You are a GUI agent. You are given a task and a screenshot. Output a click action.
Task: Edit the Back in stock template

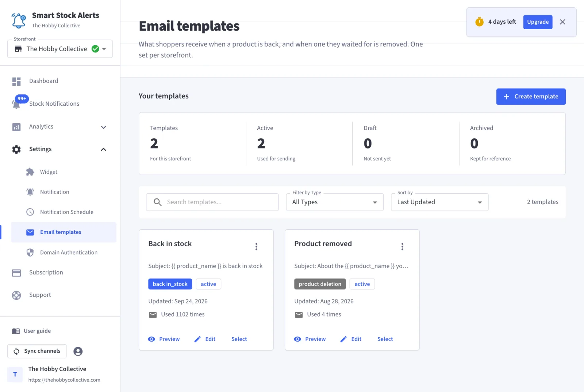point(205,339)
